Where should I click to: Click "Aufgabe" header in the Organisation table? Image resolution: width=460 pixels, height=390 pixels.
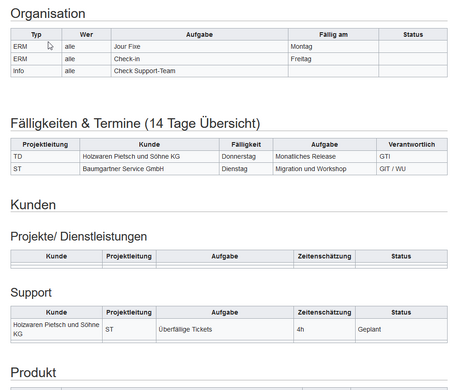pyautogui.click(x=199, y=35)
